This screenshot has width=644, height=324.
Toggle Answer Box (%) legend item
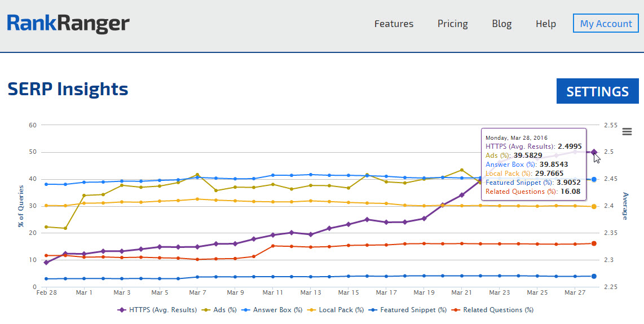[x=272, y=310]
